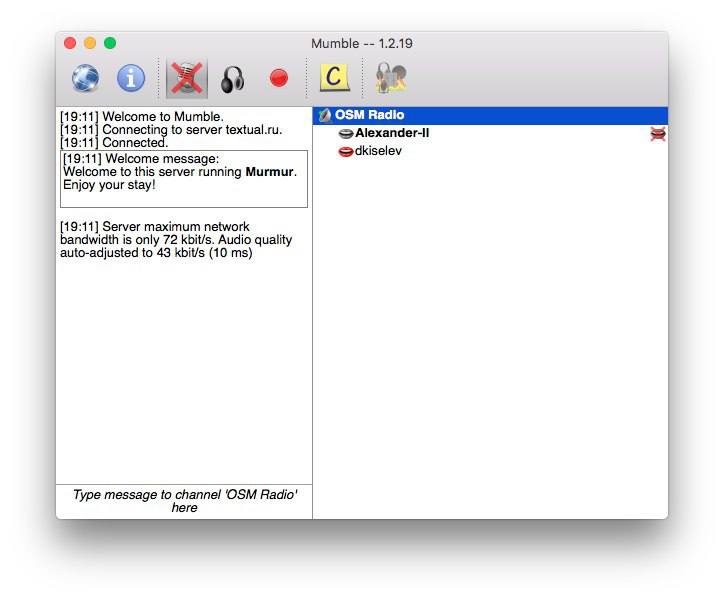The height and width of the screenshot is (599, 724).
Task: Click the Welcome message box text
Action: click(184, 179)
